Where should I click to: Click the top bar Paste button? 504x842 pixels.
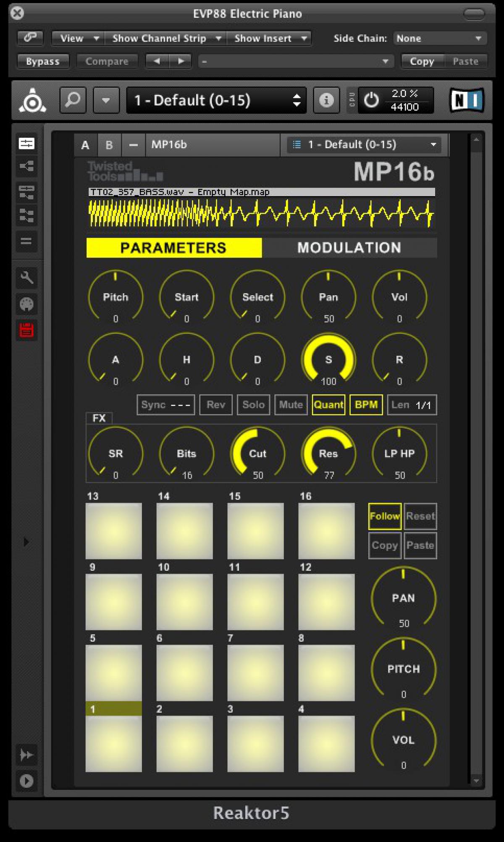point(465,61)
